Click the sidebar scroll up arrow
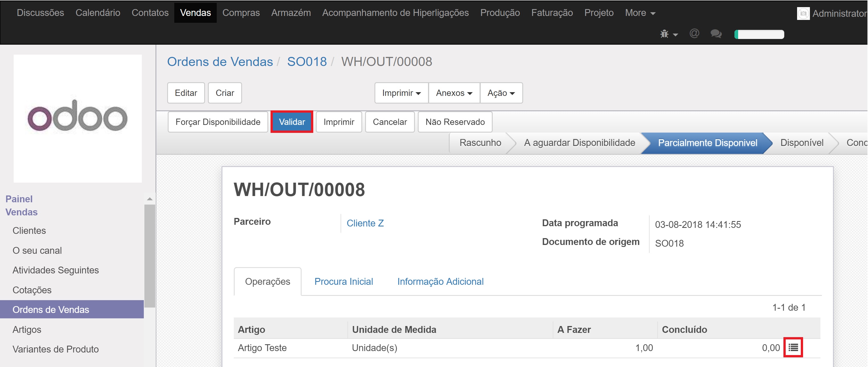Viewport: 868px width, 367px height. (150, 199)
